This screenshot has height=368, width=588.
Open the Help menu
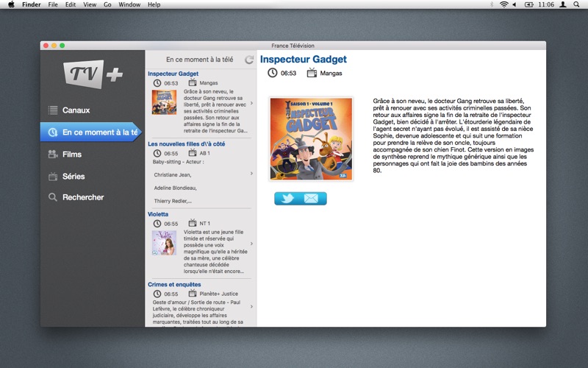click(x=154, y=4)
